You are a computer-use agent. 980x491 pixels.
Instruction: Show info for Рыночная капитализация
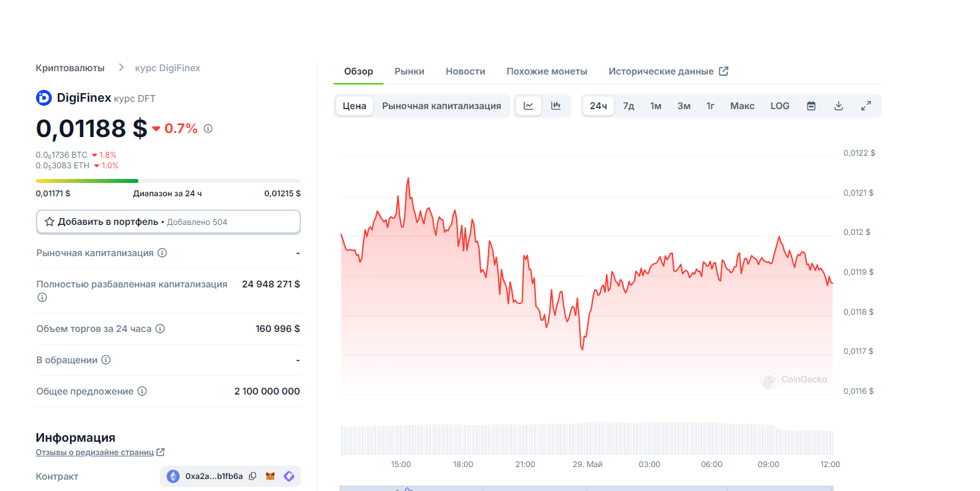(x=162, y=253)
